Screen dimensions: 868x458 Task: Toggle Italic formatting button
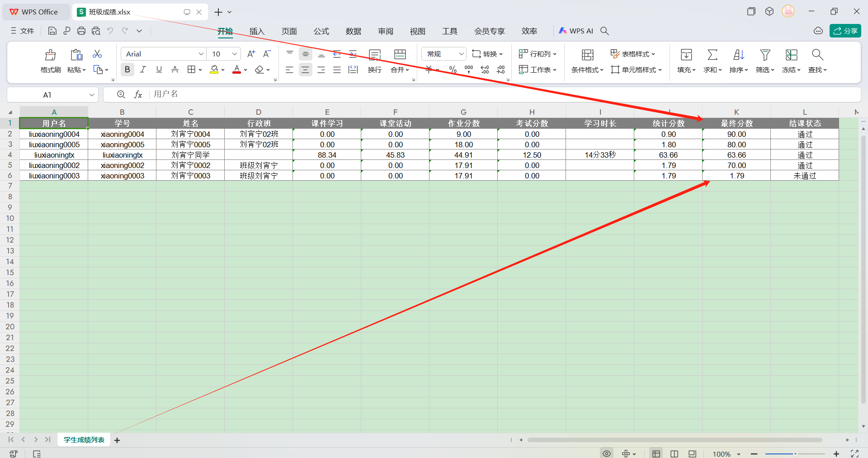pos(143,70)
